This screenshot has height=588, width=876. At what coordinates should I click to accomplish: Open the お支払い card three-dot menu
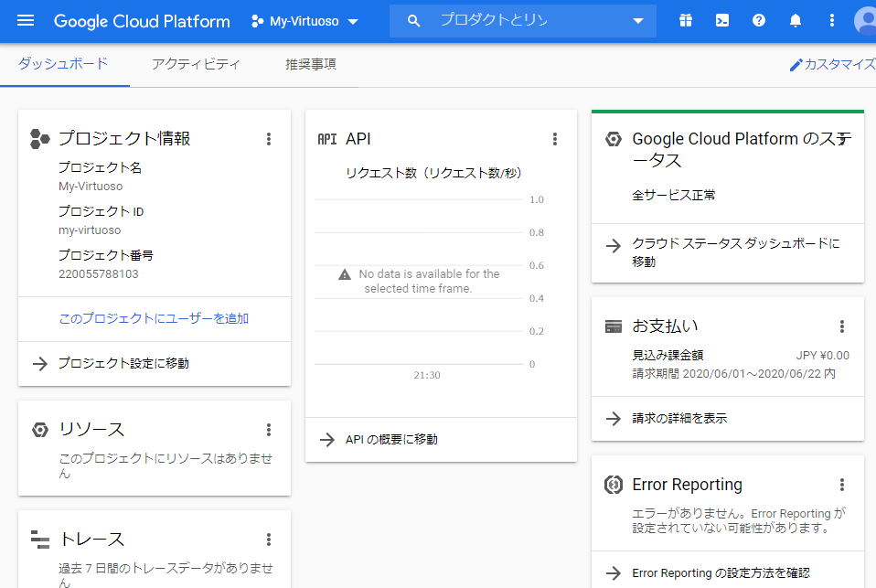pyautogui.click(x=842, y=326)
